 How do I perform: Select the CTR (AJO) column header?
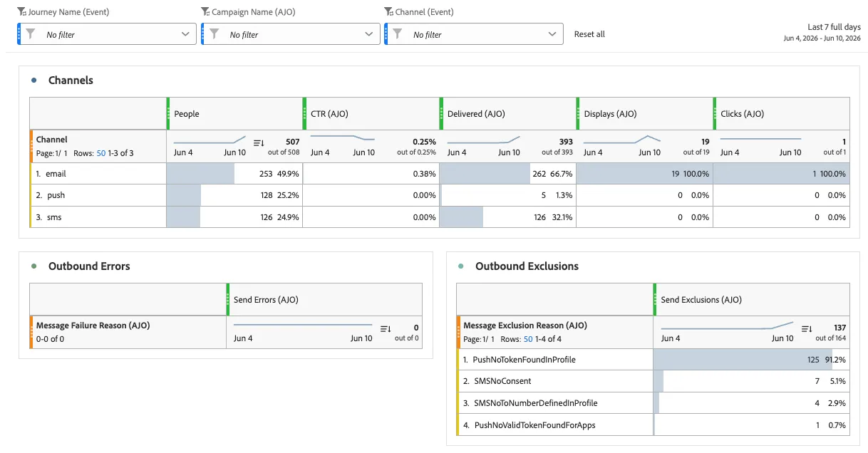click(371, 114)
